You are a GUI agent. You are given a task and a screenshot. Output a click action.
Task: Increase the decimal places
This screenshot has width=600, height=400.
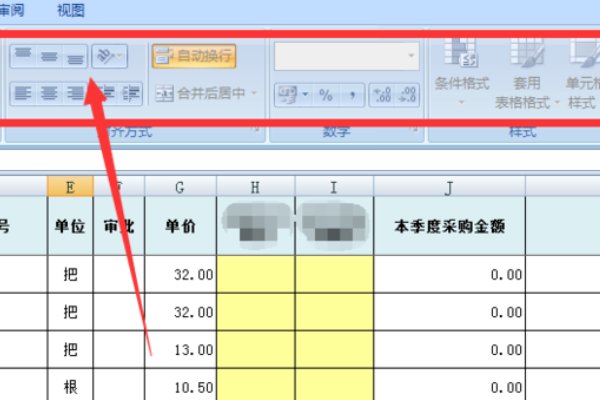[x=382, y=95]
